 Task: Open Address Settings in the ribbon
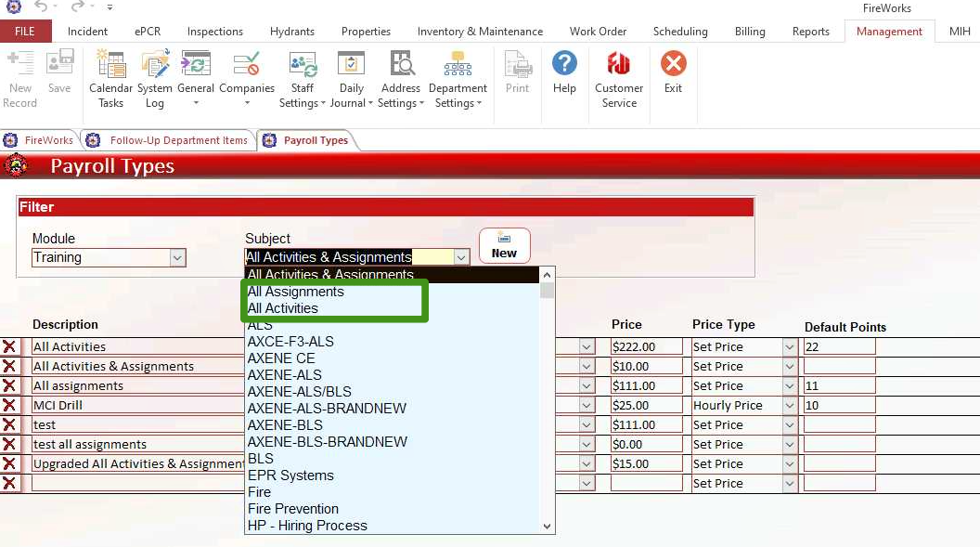tap(400, 78)
